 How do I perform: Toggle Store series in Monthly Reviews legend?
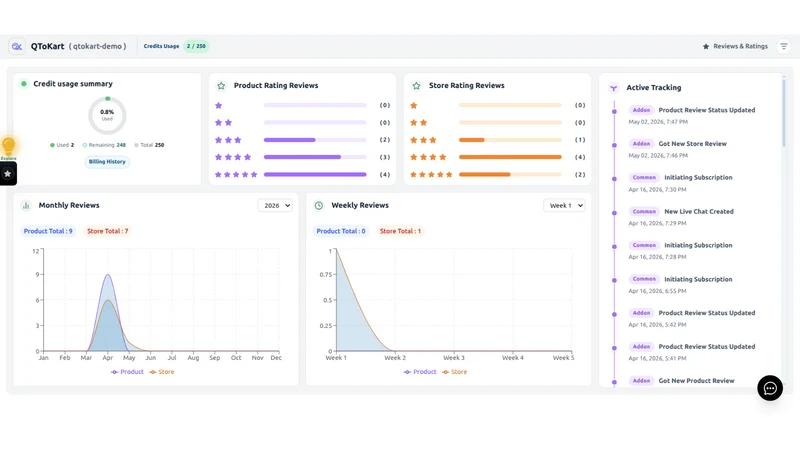(x=162, y=372)
